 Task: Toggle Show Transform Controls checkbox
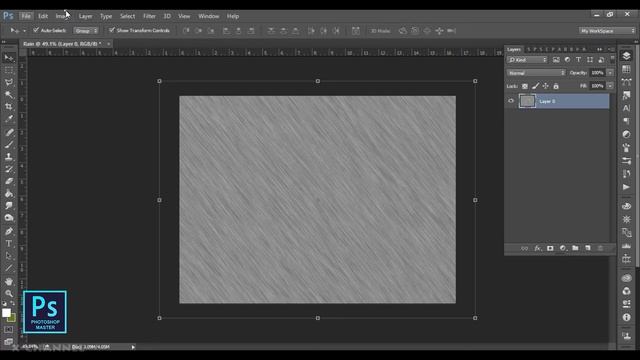pos(112,30)
